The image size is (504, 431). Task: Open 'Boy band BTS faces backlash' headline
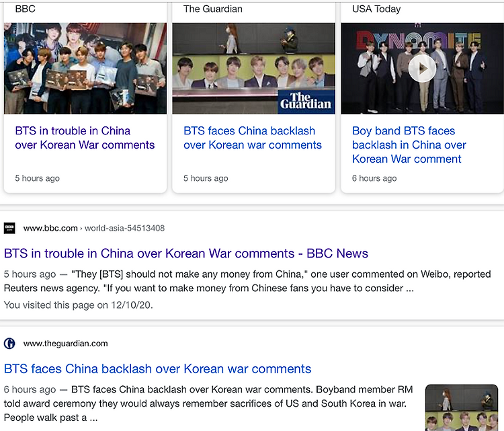pyautogui.click(x=409, y=145)
